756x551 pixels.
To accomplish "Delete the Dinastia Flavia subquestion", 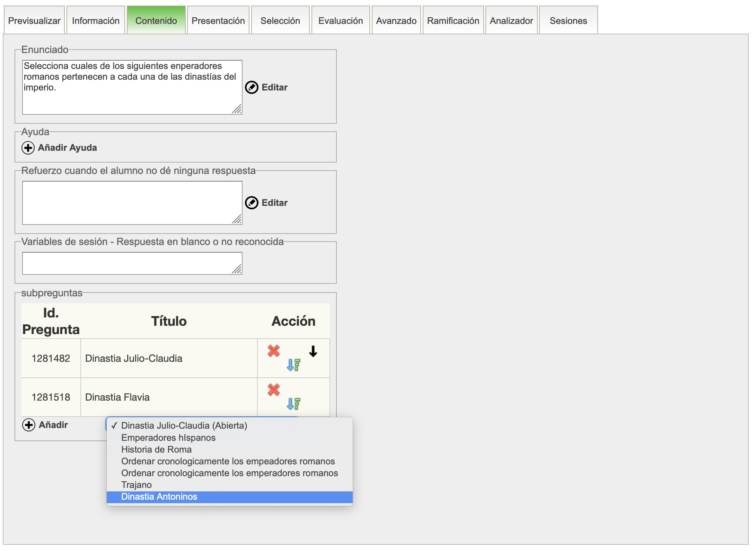I will [274, 390].
